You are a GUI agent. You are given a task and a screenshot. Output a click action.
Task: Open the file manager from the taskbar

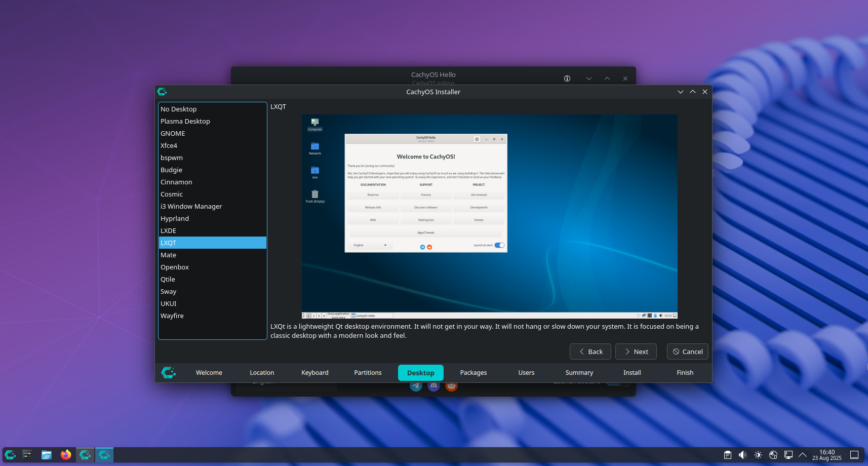(46, 455)
